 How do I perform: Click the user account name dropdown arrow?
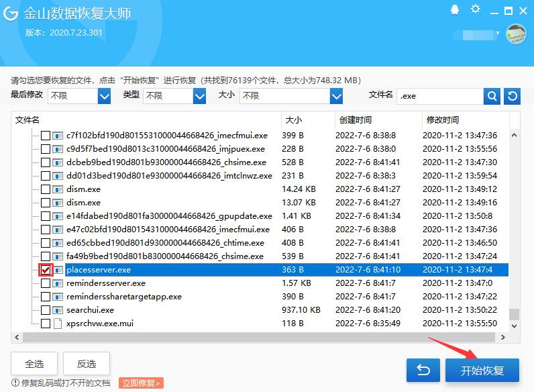[498, 34]
